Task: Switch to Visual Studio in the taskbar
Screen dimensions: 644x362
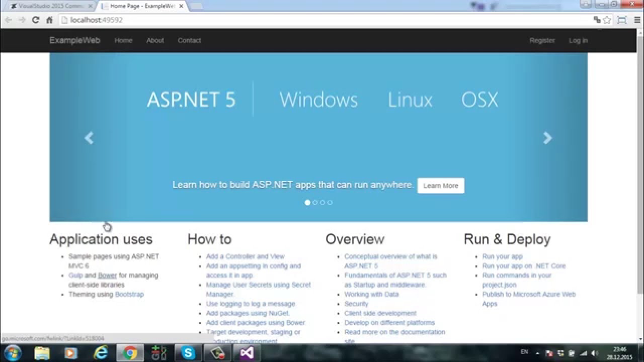Action: tap(247, 353)
